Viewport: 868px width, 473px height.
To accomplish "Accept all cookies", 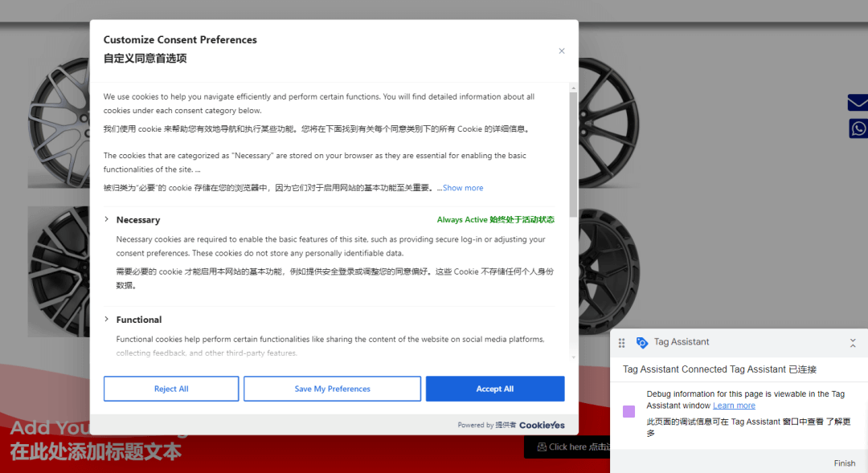I will (x=494, y=389).
